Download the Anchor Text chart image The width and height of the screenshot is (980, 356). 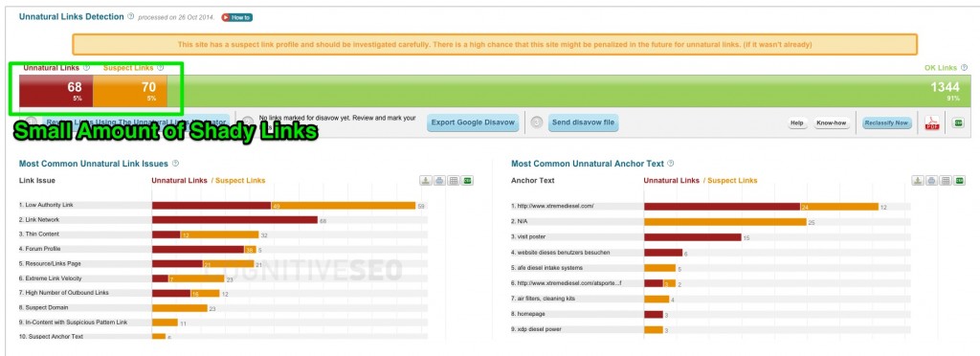click(x=918, y=181)
